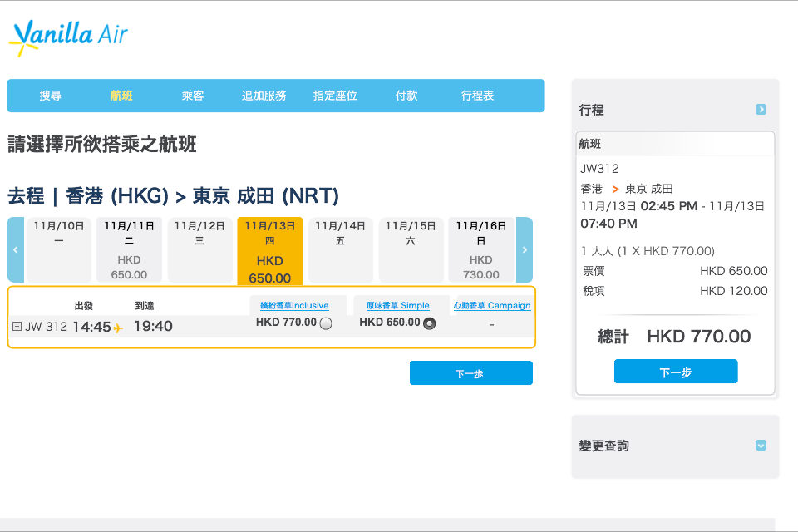Open the 乘客 passenger step tab
Image resolution: width=798 pixels, height=532 pixels.
pyautogui.click(x=193, y=96)
